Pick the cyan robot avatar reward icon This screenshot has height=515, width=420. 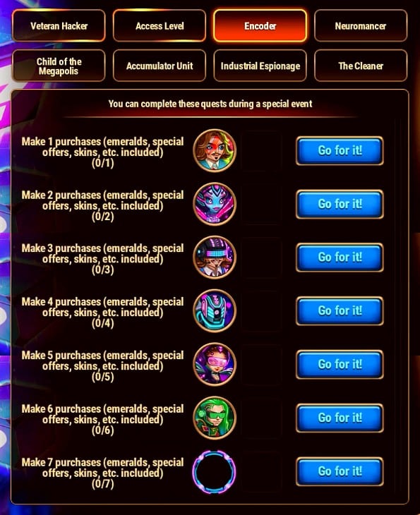(215, 310)
